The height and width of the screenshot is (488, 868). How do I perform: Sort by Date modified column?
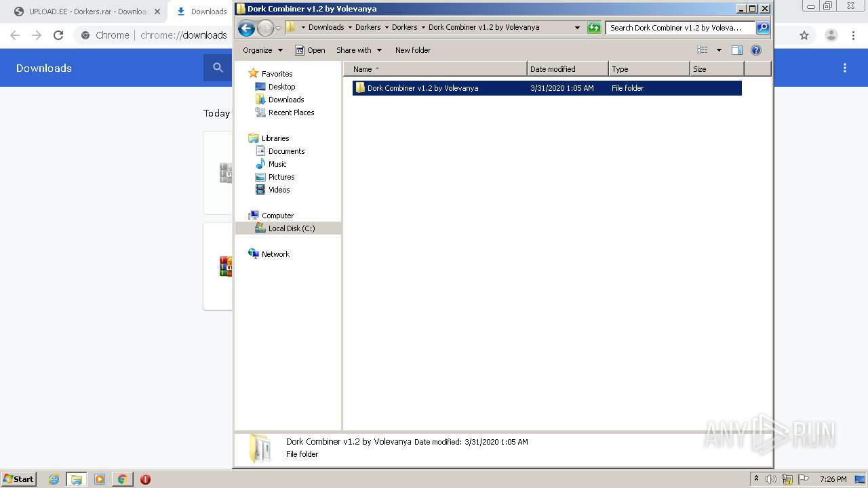pyautogui.click(x=568, y=69)
